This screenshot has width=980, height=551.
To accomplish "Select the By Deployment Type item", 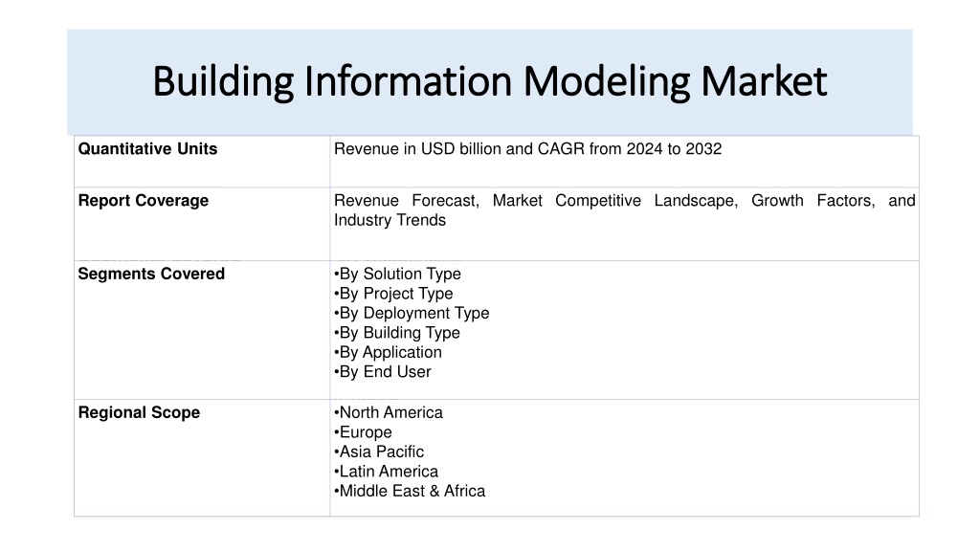I will pyautogui.click(x=412, y=313).
